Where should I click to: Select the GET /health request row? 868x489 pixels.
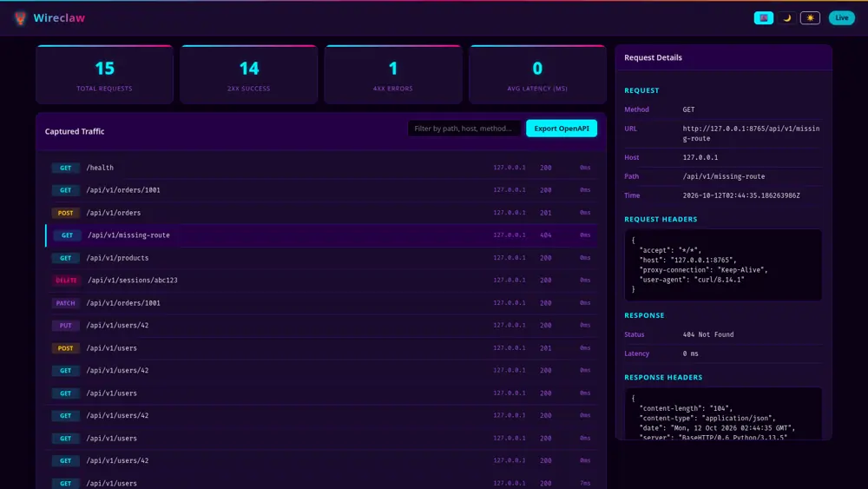click(321, 168)
